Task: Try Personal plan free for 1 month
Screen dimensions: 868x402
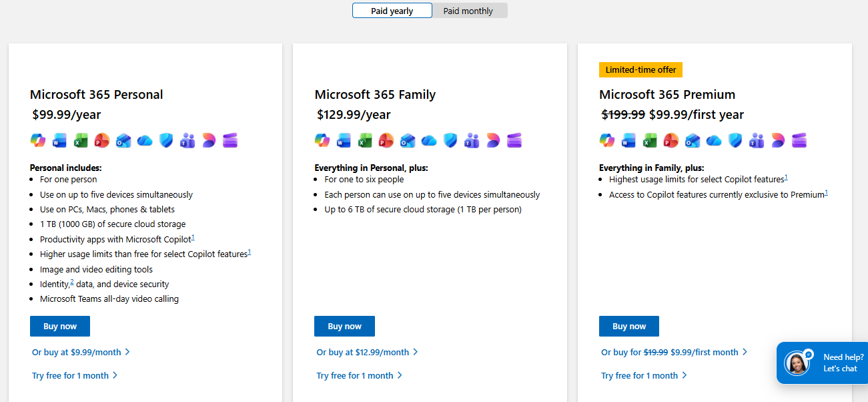Action: pyautogui.click(x=75, y=375)
